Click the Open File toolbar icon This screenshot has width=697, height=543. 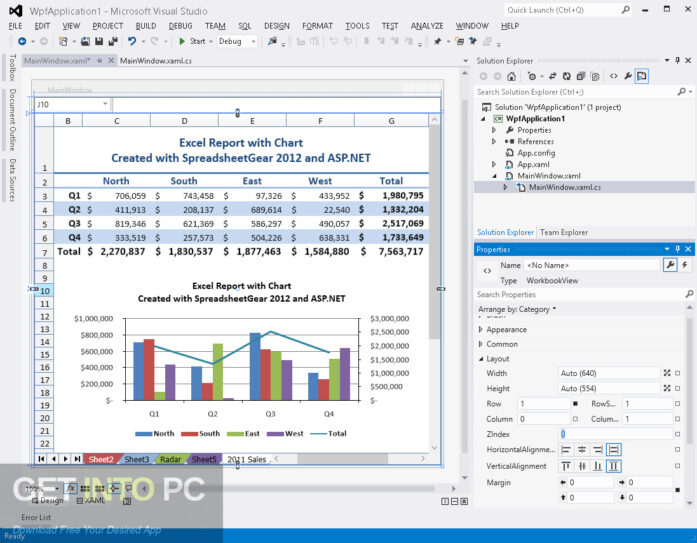pos(85,41)
